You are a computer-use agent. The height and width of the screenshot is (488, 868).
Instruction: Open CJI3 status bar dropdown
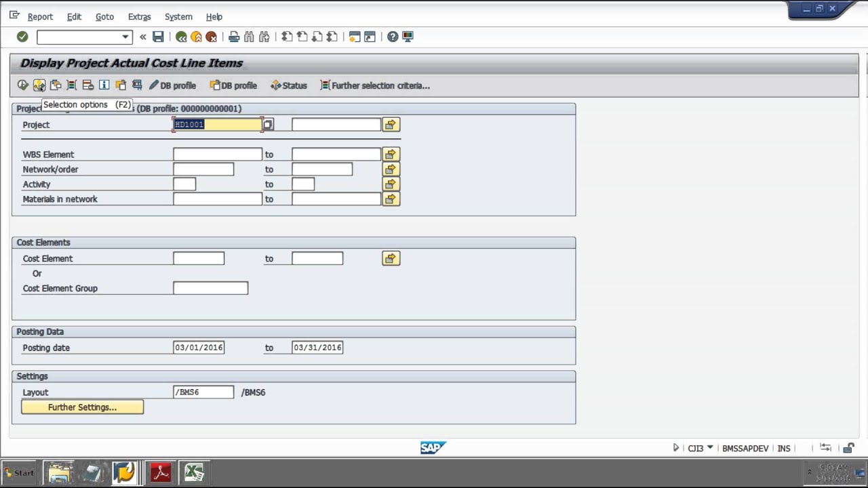point(710,448)
